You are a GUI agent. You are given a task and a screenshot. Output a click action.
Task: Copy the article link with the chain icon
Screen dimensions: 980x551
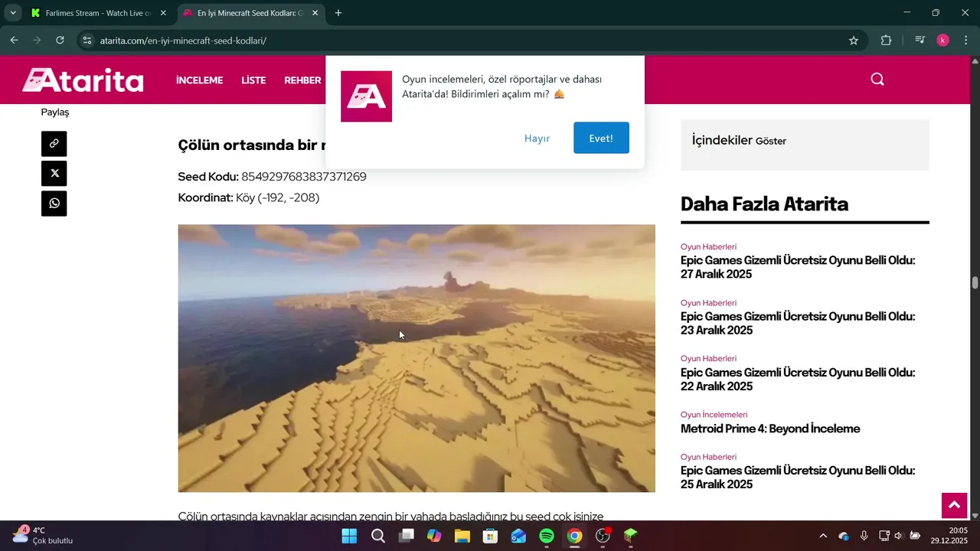pyautogui.click(x=54, y=143)
